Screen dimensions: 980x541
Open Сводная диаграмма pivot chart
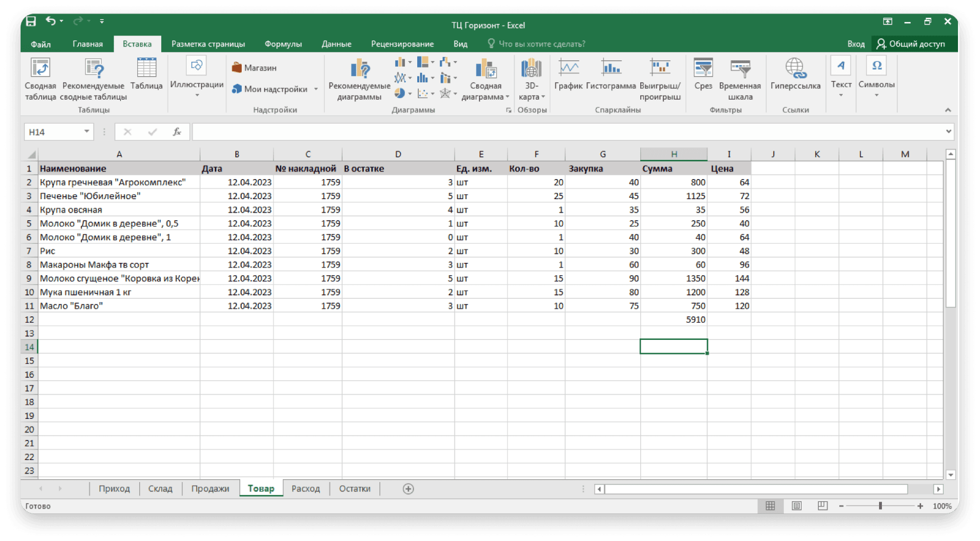[x=485, y=78]
